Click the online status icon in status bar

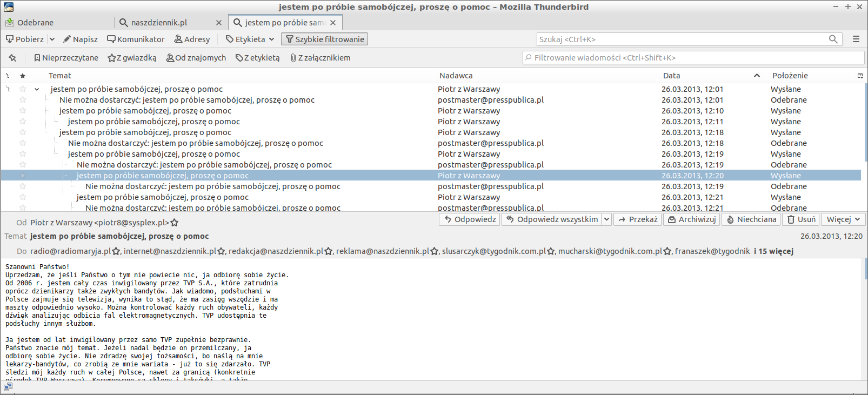(x=8, y=386)
